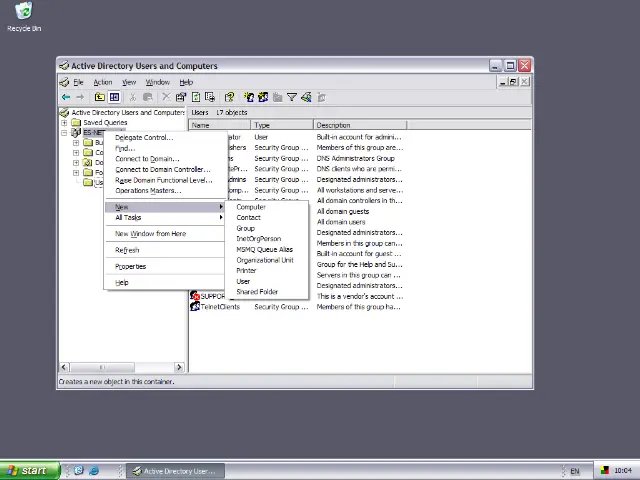Choose Delegate Control from context menu
The height and width of the screenshot is (480, 640).
(165, 138)
